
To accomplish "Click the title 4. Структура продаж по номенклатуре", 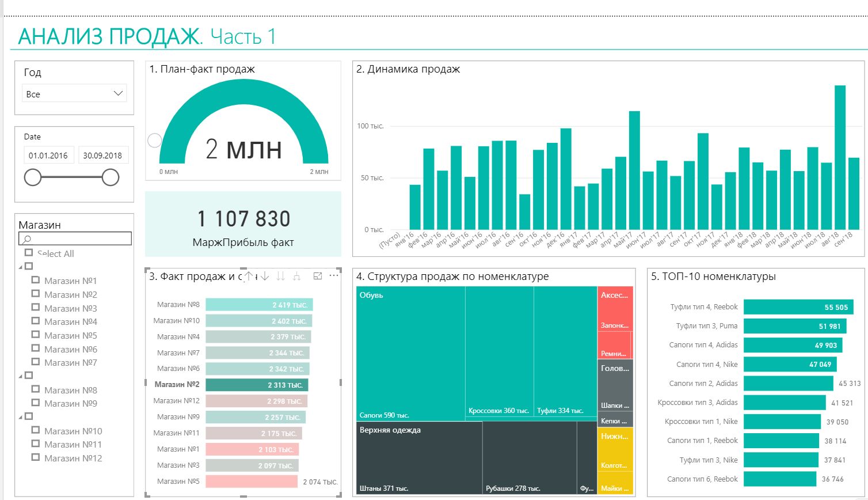I will tap(452, 276).
